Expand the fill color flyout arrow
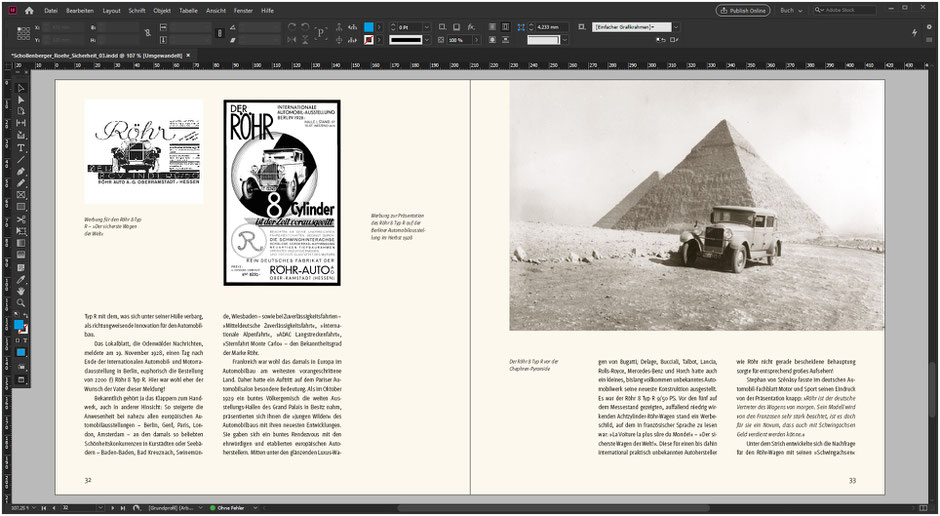The image size is (940, 516). point(379,27)
